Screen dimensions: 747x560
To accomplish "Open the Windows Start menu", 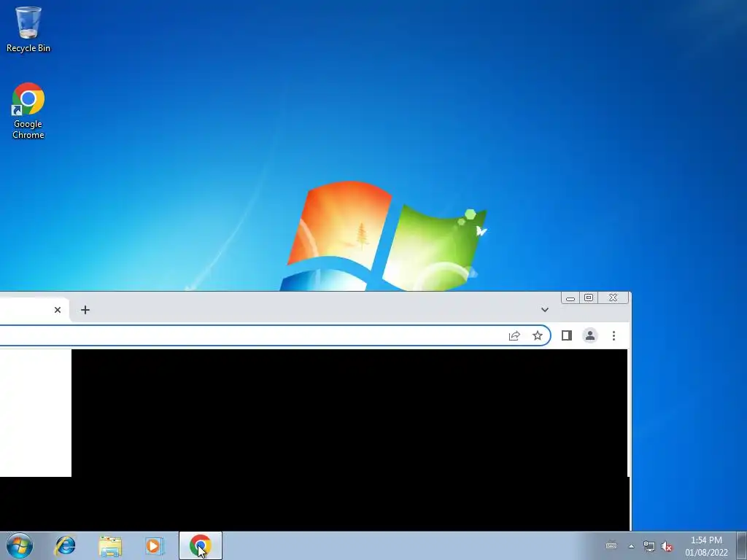I will [20, 545].
